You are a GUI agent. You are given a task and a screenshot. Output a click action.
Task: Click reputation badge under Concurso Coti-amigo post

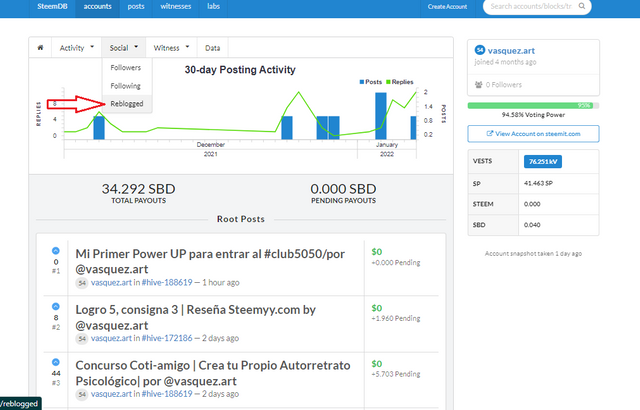pos(82,394)
